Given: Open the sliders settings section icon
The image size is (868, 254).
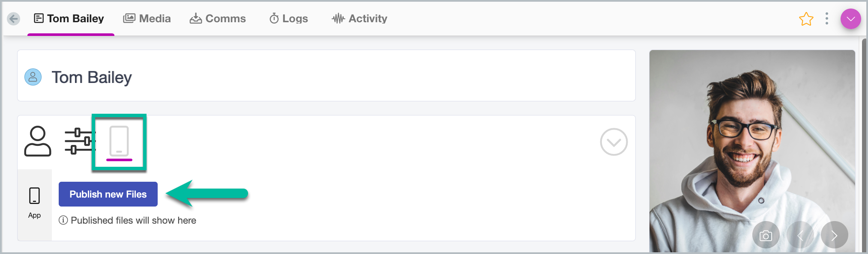Looking at the screenshot, I should [78, 141].
